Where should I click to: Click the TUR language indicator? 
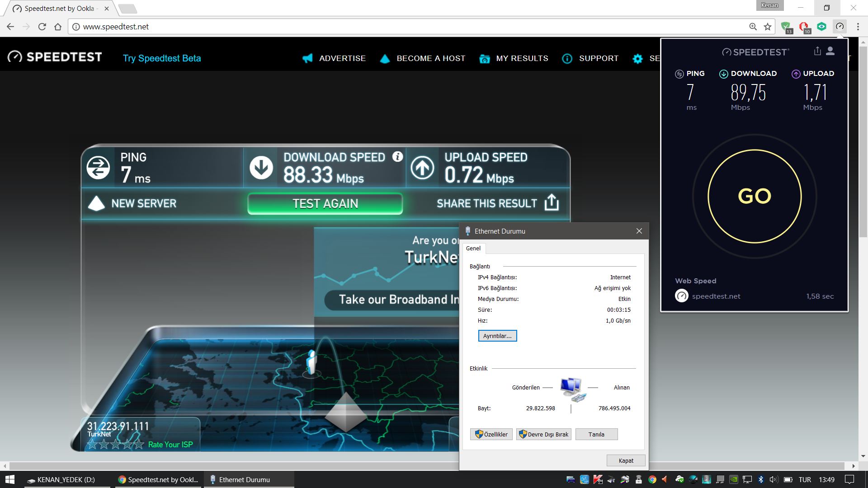[805, 479]
